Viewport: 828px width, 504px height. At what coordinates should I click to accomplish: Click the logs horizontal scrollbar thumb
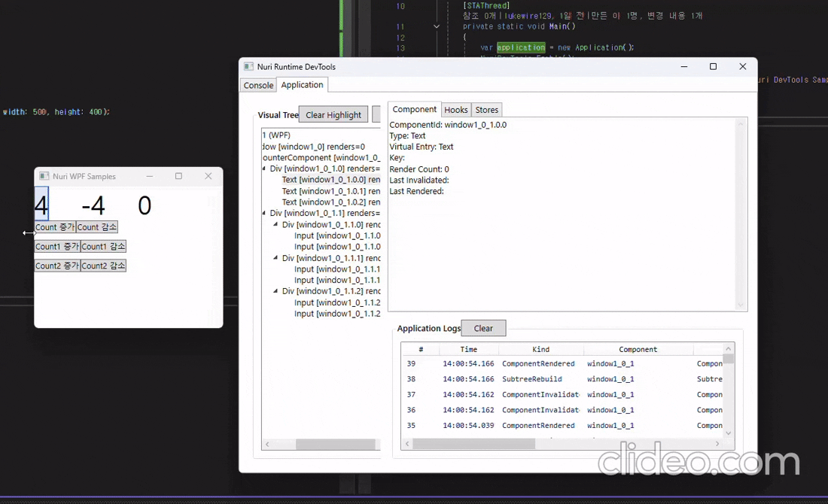(x=473, y=444)
